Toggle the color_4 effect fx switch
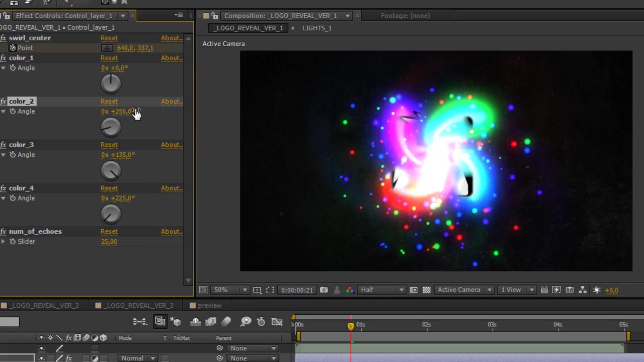 click(4, 188)
